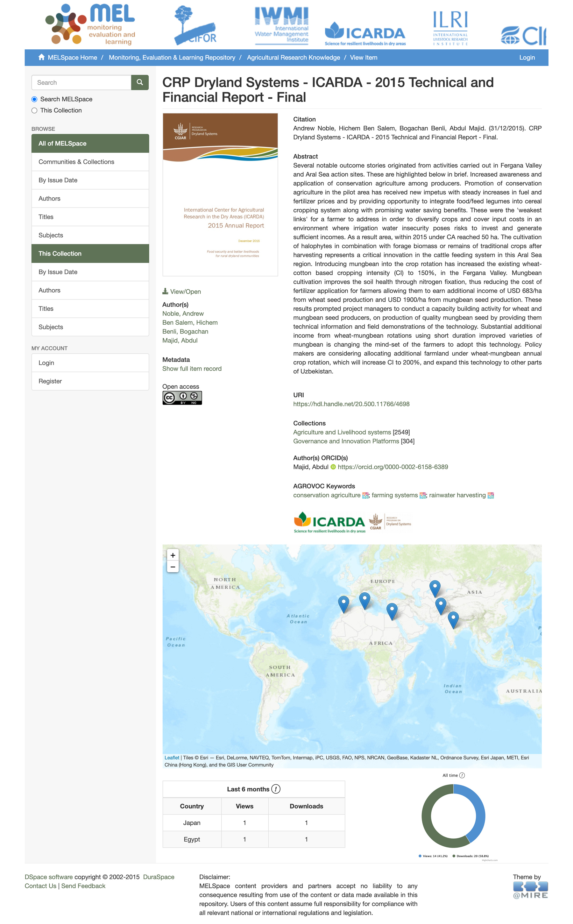The width and height of the screenshot is (573, 924).
Task: Click the info icon next to All time
Action: (x=462, y=775)
